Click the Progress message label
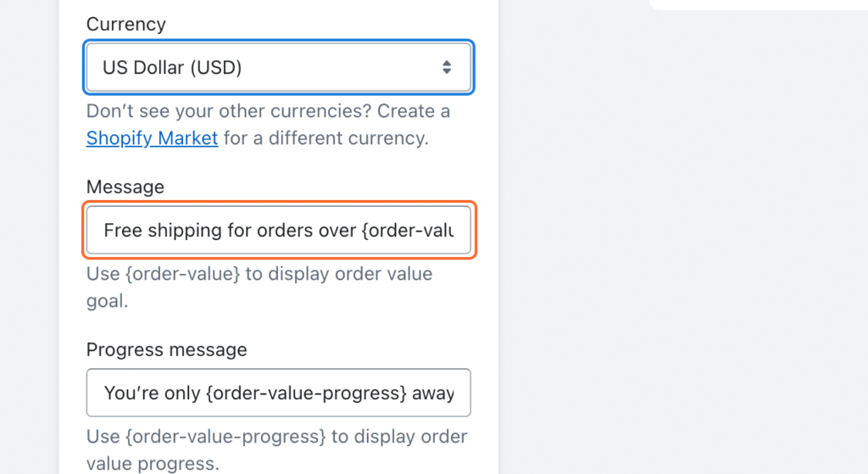This screenshot has height=474, width=868. coord(166,349)
